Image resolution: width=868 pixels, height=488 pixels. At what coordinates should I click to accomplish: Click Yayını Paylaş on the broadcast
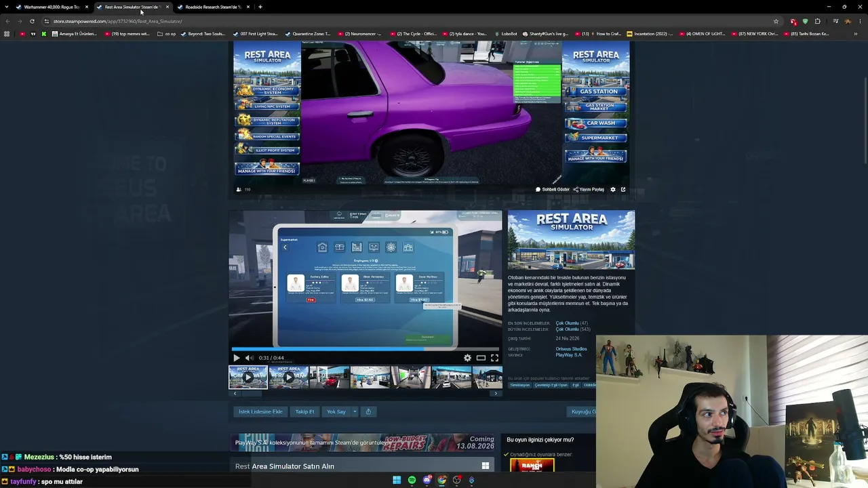coord(589,190)
